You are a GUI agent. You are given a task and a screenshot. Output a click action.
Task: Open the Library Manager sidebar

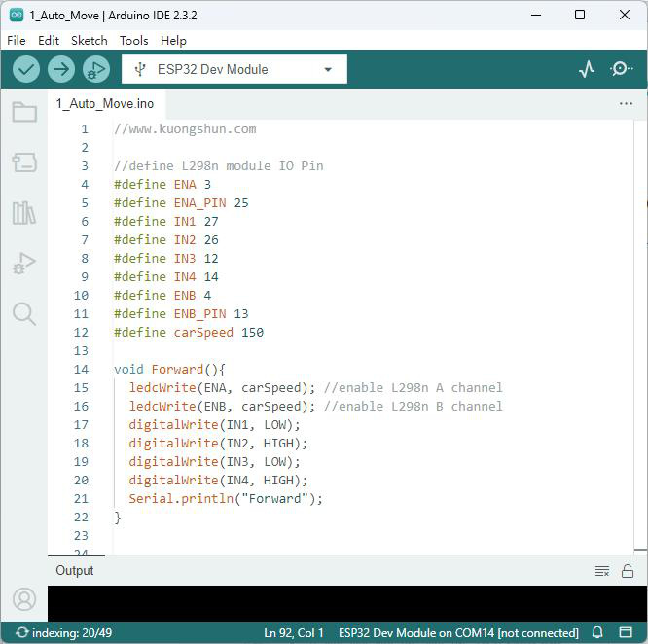click(x=24, y=213)
